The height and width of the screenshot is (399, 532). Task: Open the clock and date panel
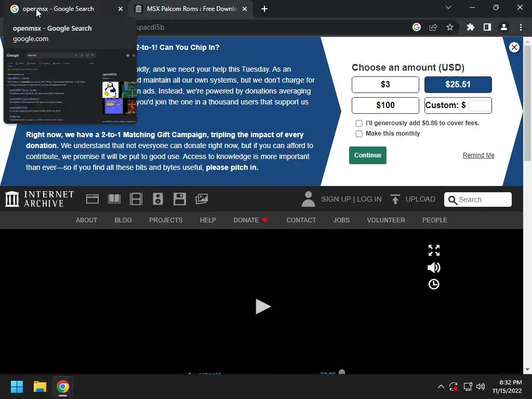[x=507, y=387]
